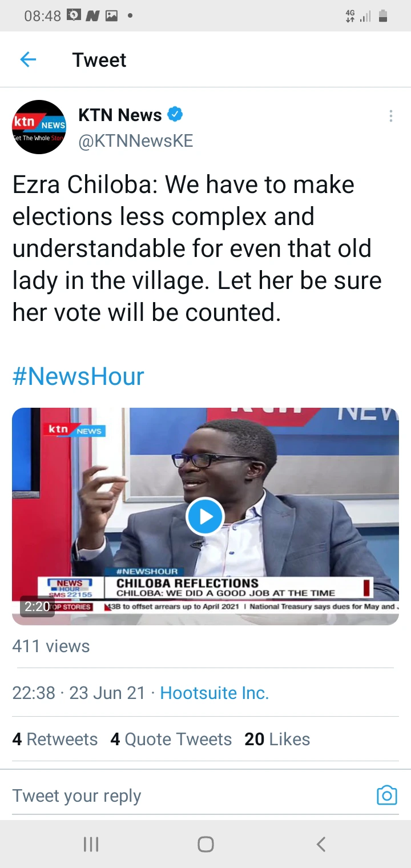Screen dimensions: 411x868
Task: Open the @KTNNewsKE handle
Action: point(135,140)
